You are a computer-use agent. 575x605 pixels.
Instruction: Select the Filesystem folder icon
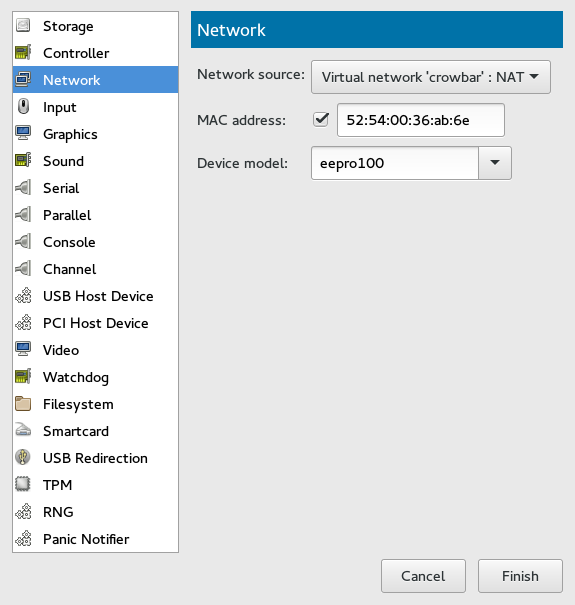(x=23, y=404)
